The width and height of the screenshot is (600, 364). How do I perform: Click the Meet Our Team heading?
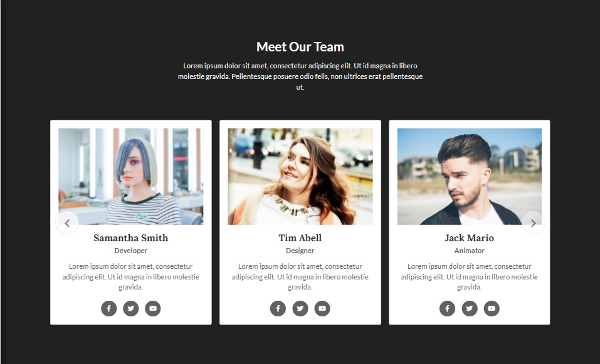(x=300, y=47)
